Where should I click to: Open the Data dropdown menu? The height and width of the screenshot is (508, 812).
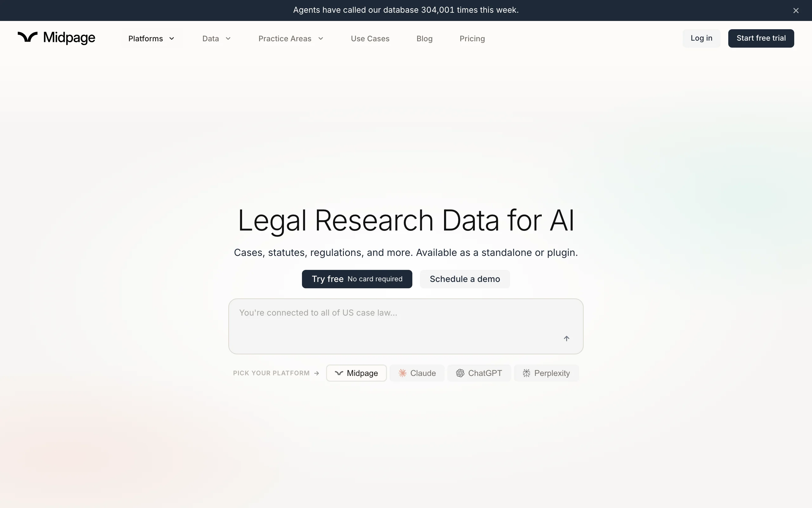click(217, 39)
